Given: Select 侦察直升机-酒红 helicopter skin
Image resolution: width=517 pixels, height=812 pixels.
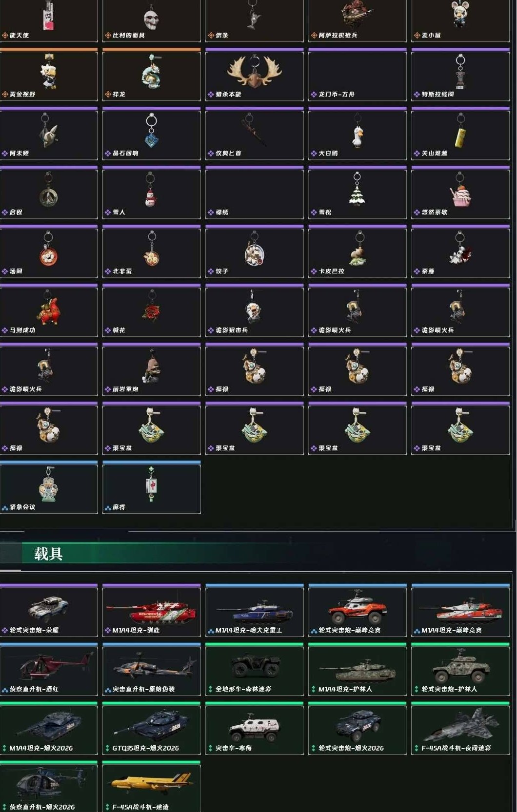Looking at the screenshot, I should pos(49,670).
